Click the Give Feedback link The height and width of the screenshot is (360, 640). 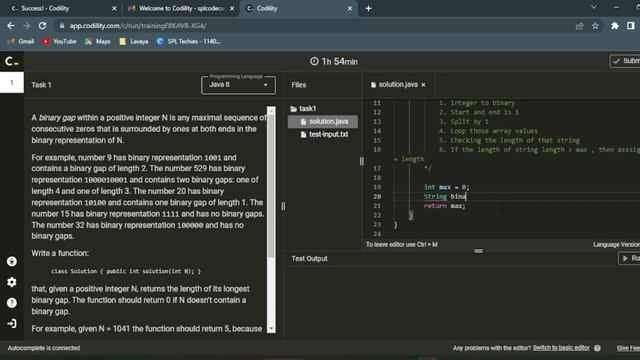point(628,348)
